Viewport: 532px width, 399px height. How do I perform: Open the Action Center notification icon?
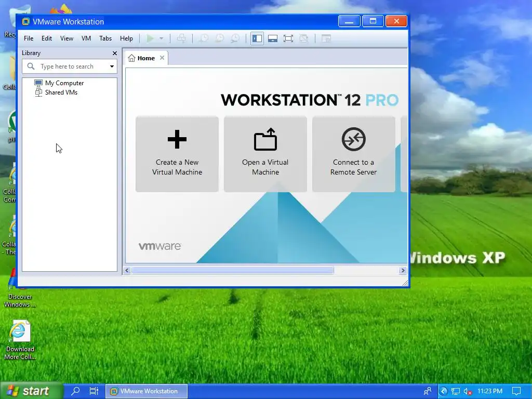coord(516,391)
